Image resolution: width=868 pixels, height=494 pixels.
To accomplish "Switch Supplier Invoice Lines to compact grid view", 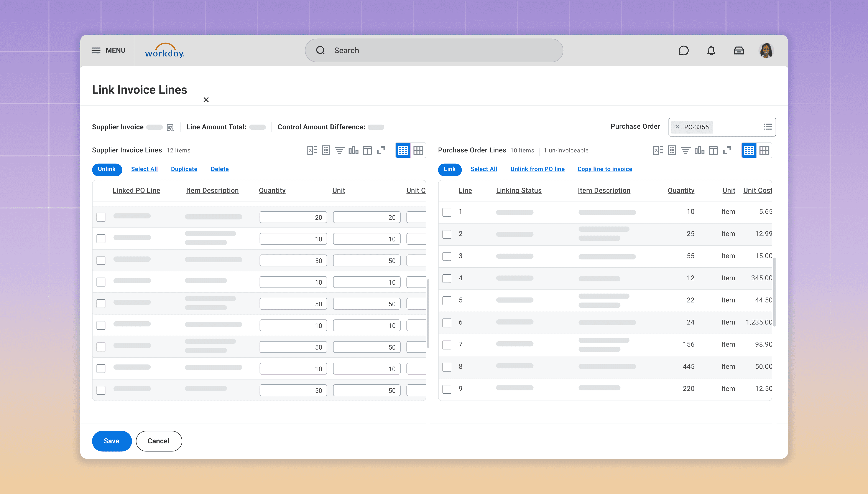I will coord(418,150).
